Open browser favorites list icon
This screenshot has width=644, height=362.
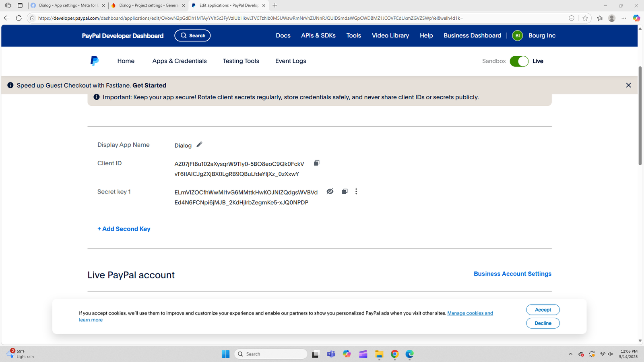(x=600, y=18)
